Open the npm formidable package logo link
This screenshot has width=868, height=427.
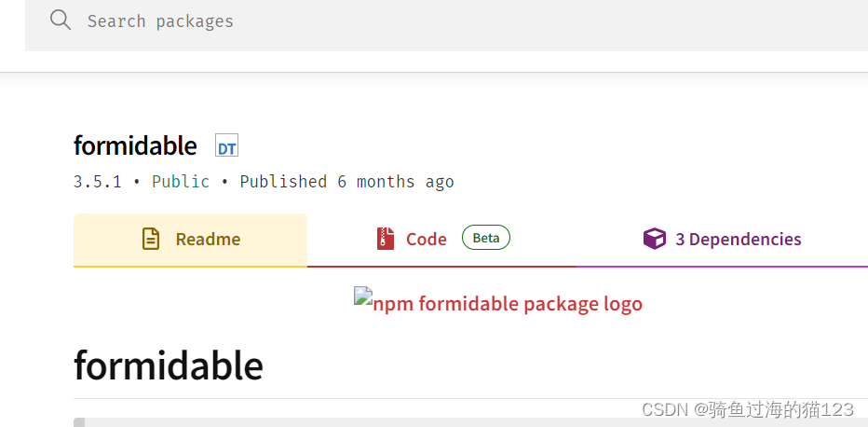pyautogui.click(x=507, y=304)
